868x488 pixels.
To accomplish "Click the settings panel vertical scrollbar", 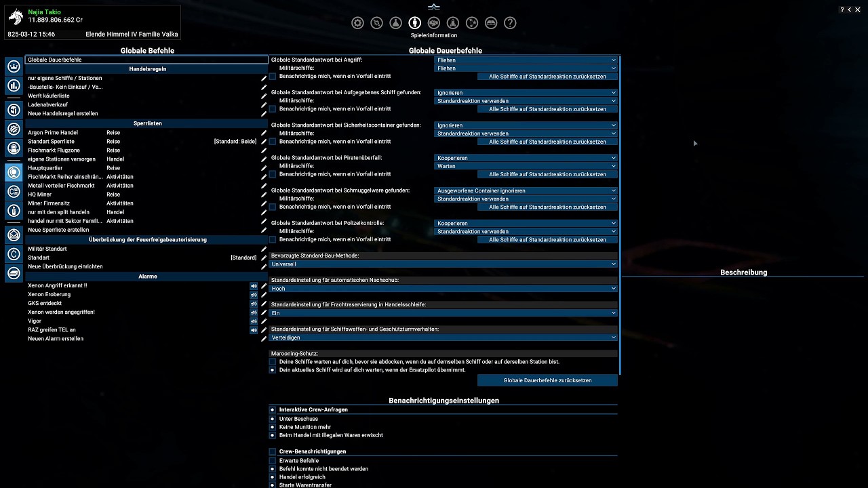I will [620, 216].
